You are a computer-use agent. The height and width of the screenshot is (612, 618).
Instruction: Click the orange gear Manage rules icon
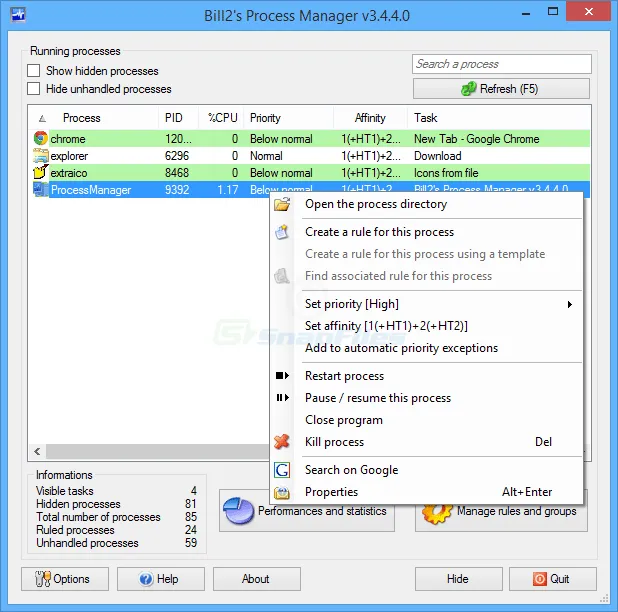tap(437, 513)
